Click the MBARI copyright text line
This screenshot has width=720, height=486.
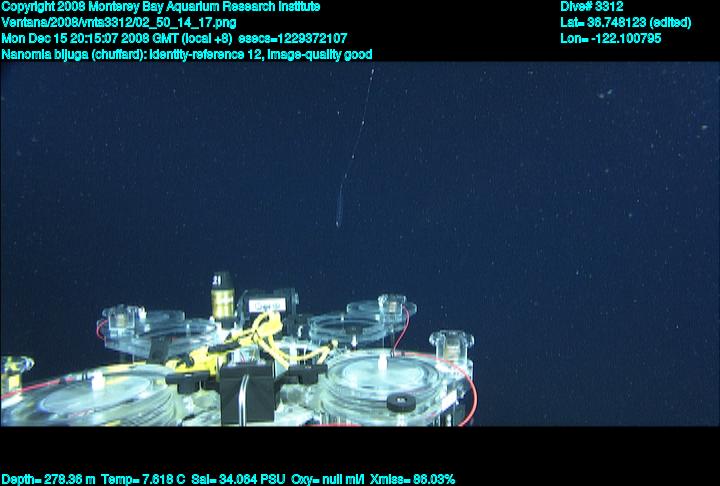[160, 6]
